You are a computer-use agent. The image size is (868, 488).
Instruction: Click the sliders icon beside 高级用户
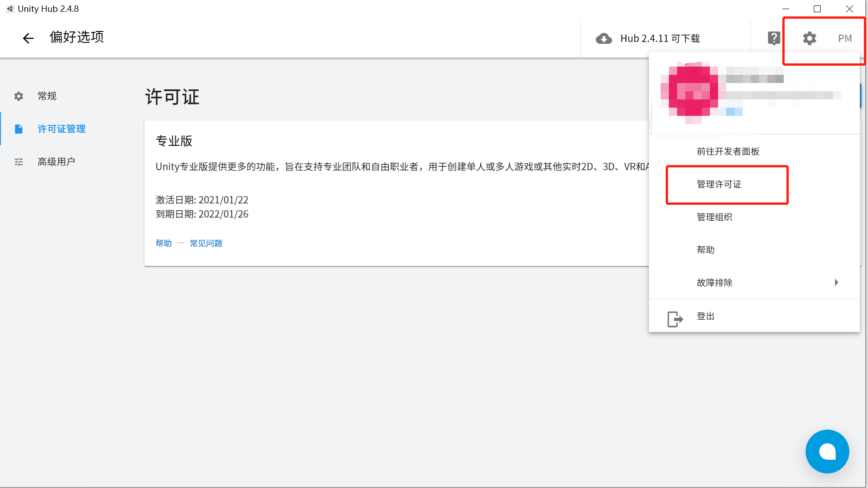click(x=19, y=162)
